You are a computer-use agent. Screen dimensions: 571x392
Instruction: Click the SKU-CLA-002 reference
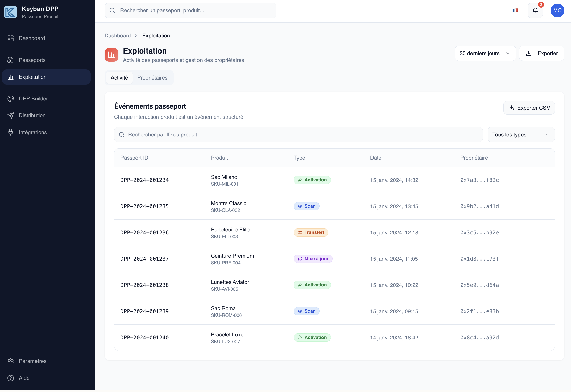(x=225, y=210)
